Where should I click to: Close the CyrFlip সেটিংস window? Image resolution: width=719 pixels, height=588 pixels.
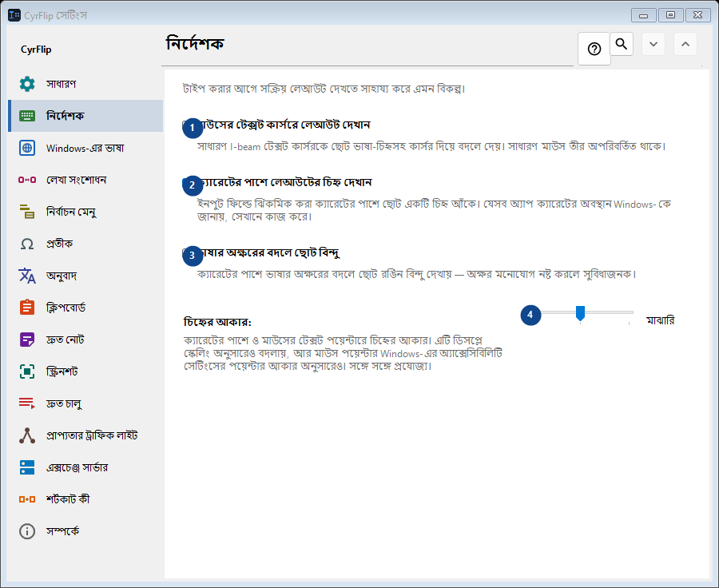pos(698,15)
